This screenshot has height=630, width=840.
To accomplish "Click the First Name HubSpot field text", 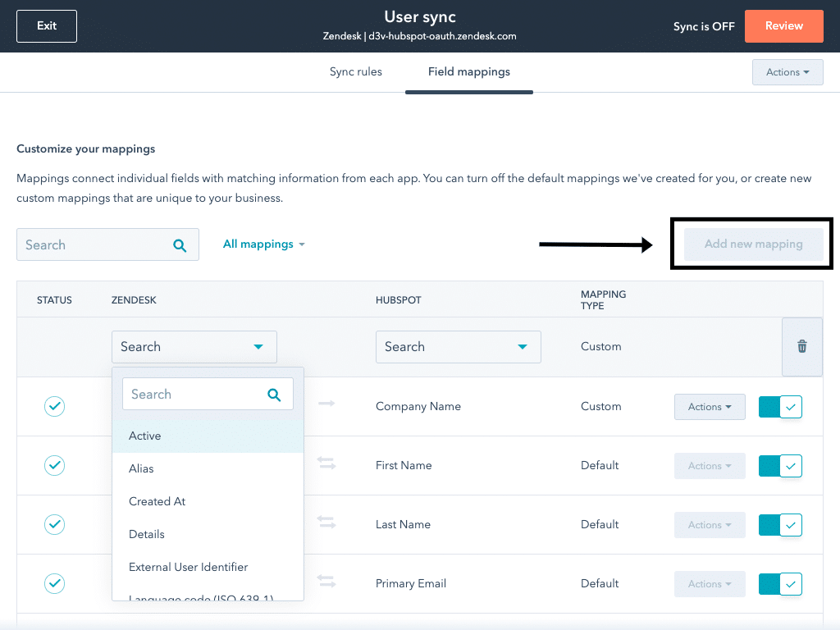I will click(x=404, y=466).
